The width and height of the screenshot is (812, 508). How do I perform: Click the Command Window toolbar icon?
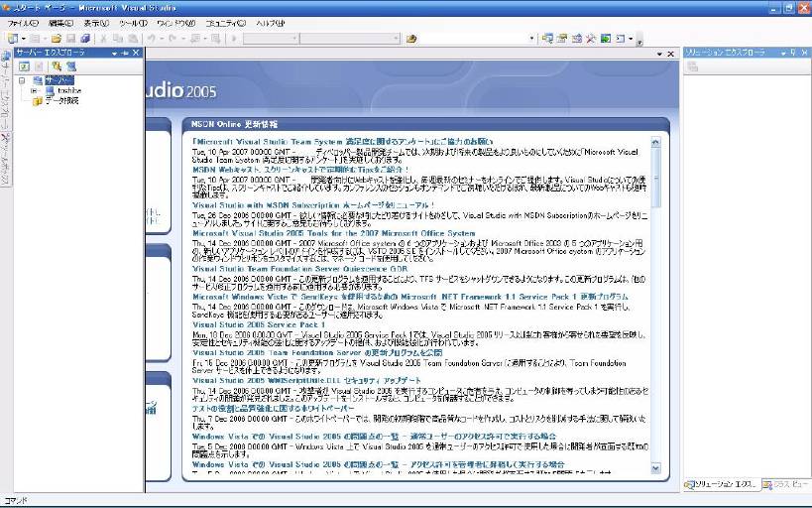tap(620, 39)
